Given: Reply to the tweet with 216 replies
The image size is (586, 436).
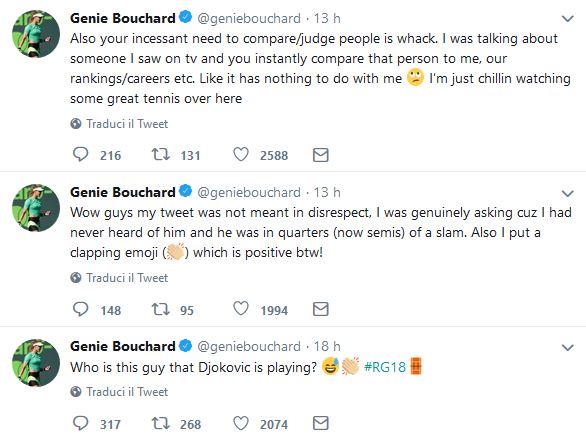Looking at the screenshot, I should 80,154.
